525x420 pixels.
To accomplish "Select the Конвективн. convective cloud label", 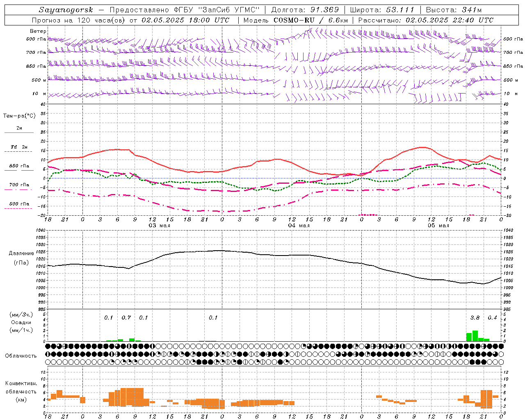I will tap(21, 383).
